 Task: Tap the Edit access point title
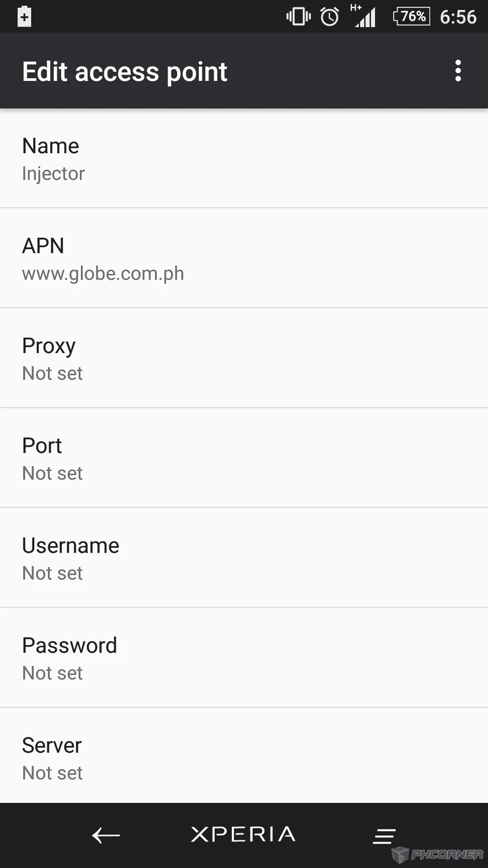coord(125,72)
